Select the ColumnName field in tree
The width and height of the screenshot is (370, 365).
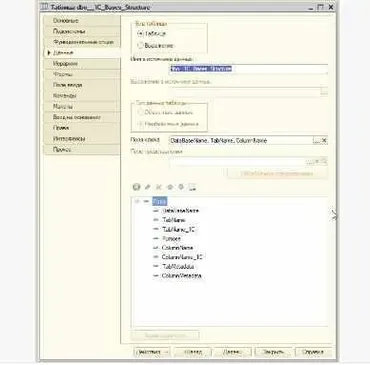click(177, 248)
